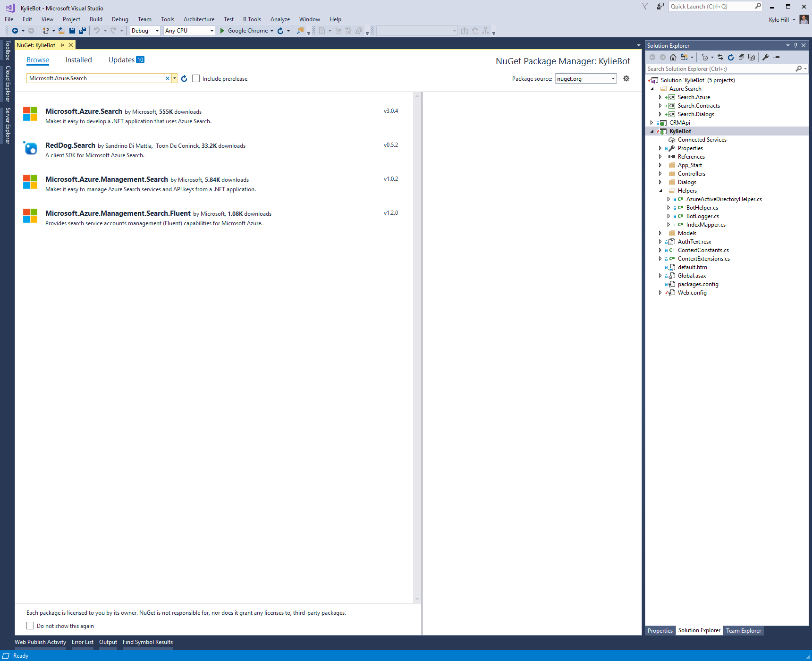Click Show All Files icon in Solution Explorer

tap(752, 57)
